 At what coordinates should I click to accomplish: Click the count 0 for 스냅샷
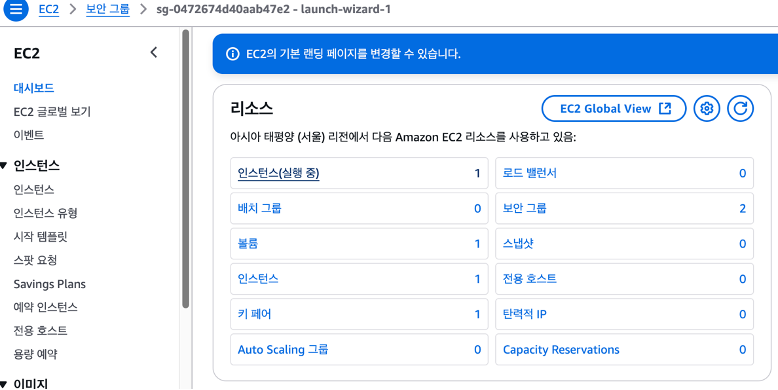click(x=742, y=244)
